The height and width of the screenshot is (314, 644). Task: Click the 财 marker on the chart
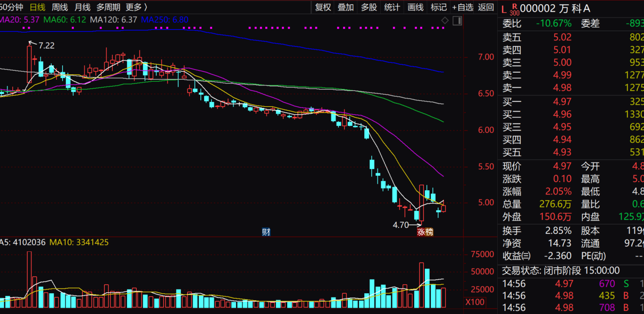(x=266, y=232)
